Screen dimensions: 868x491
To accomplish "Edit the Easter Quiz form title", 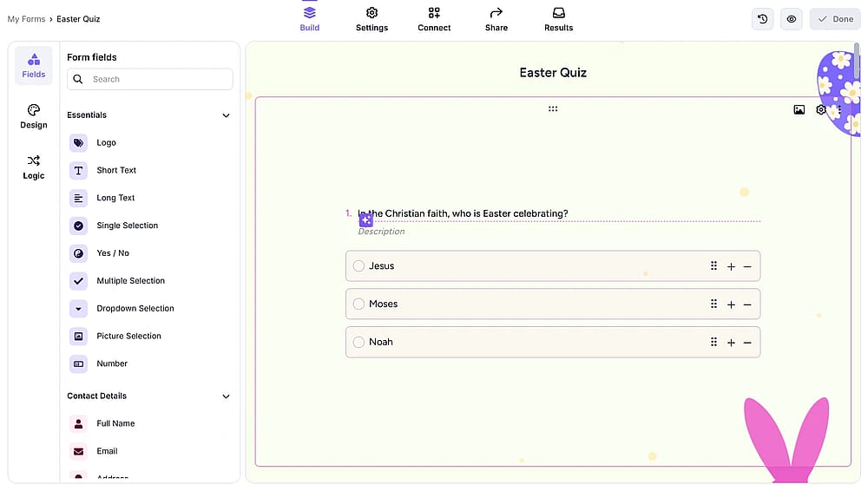I will point(552,73).
